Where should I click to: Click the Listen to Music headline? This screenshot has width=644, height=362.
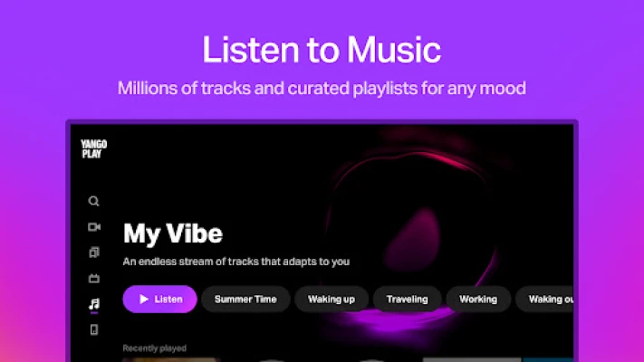tap(322, 50)
